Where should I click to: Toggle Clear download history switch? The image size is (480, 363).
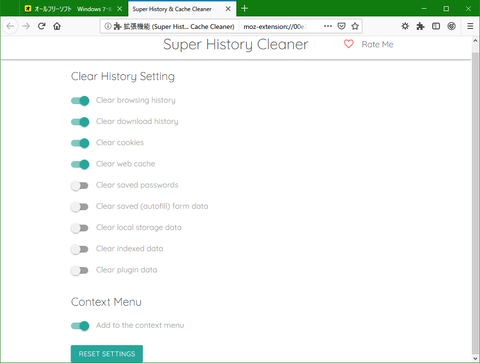80,122
